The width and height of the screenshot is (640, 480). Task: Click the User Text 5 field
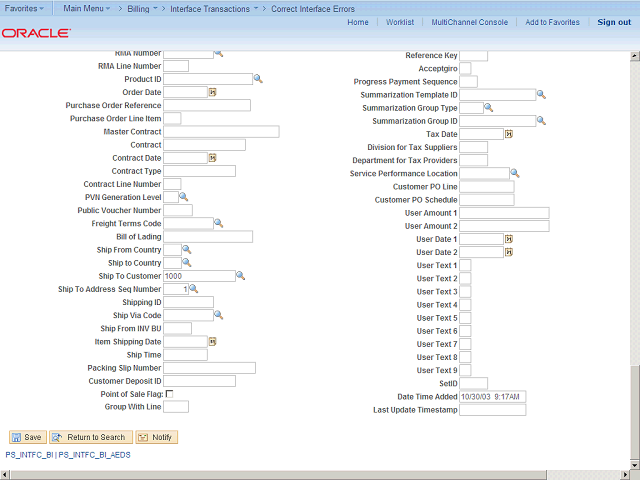[x=465, y=318]
